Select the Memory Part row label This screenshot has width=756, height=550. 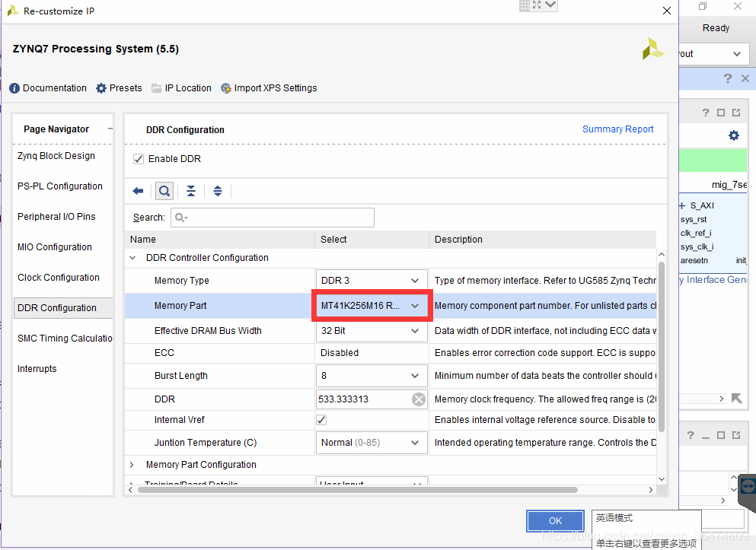(180, 306)
